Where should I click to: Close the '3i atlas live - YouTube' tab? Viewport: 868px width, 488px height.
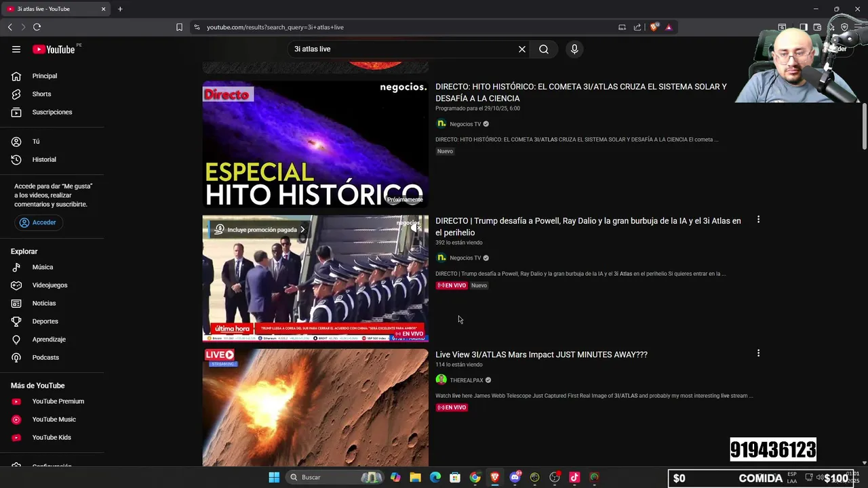point(103,9)
